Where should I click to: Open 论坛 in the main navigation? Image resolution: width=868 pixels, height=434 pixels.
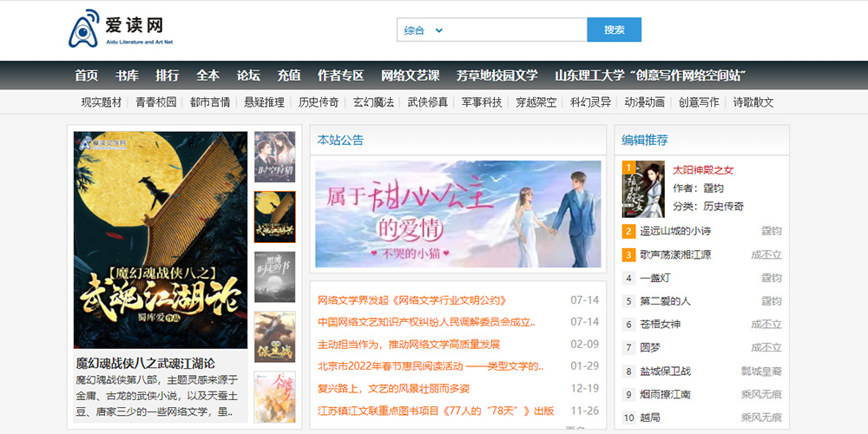click(248, 76)
